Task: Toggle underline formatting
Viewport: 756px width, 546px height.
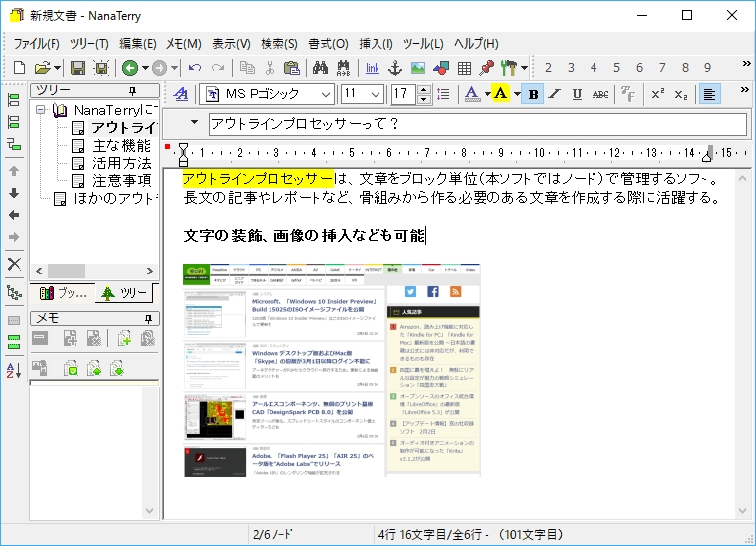Action: pos(577,94)
